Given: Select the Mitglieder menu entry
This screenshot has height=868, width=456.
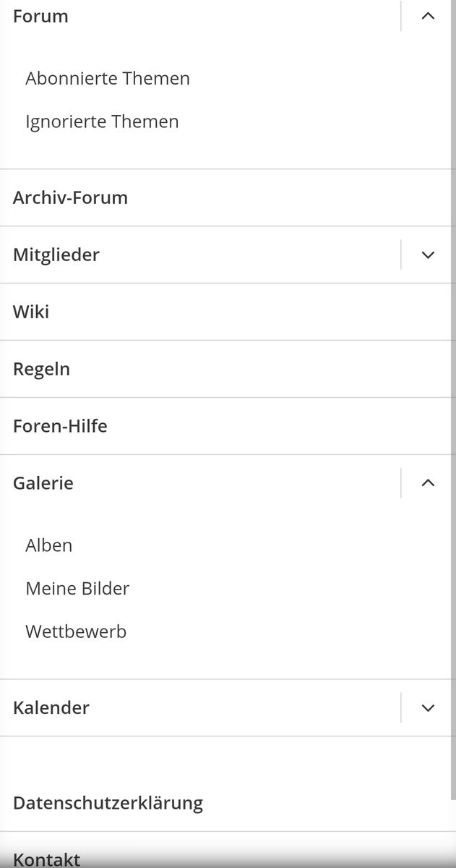Looking at the screenshot, I should tap(56, 255).
